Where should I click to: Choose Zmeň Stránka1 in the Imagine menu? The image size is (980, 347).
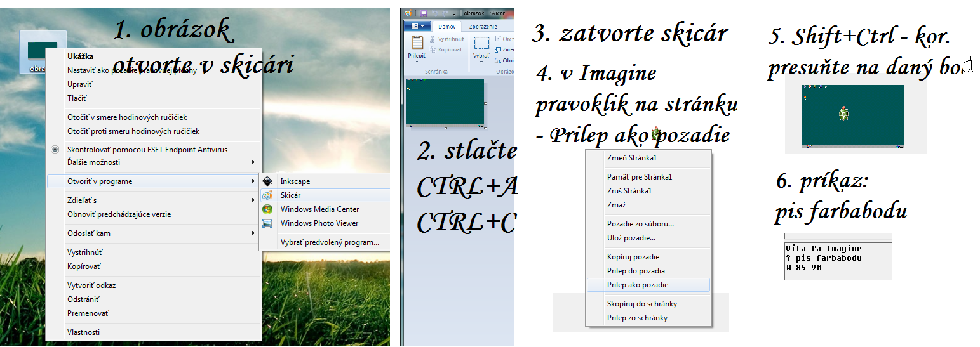(x=632, y=158)
